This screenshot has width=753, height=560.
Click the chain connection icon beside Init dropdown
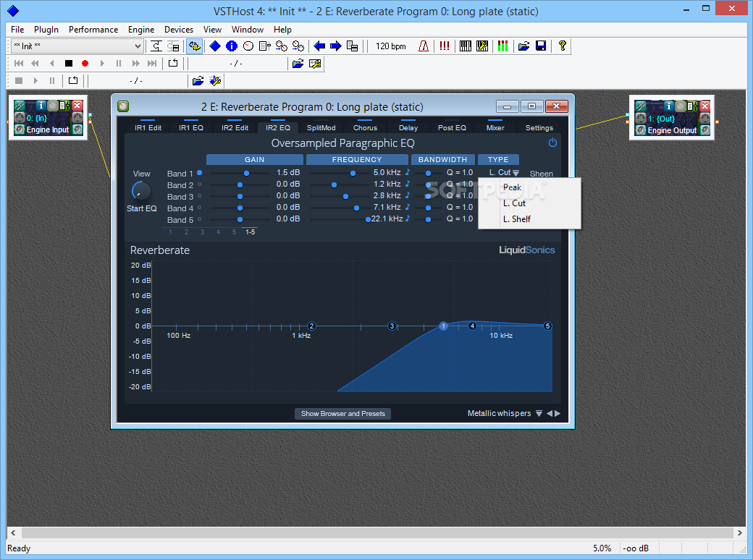(x=156, y=46)
